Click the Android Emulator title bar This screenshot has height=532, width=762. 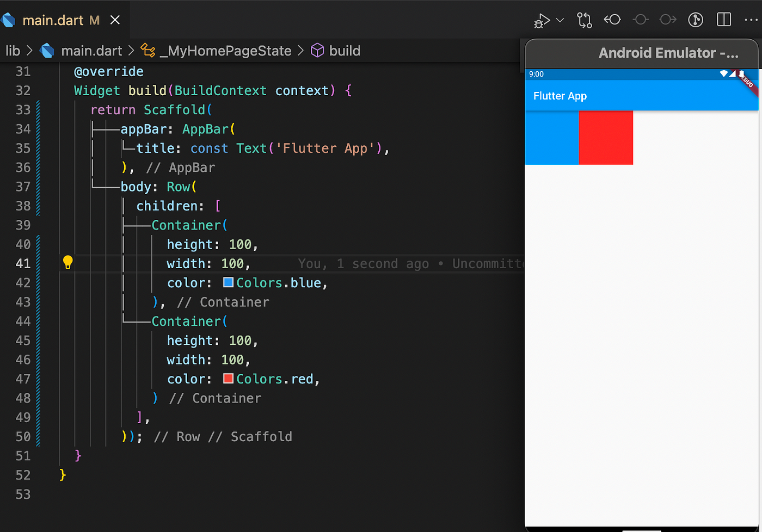click(x=642, y=53)
